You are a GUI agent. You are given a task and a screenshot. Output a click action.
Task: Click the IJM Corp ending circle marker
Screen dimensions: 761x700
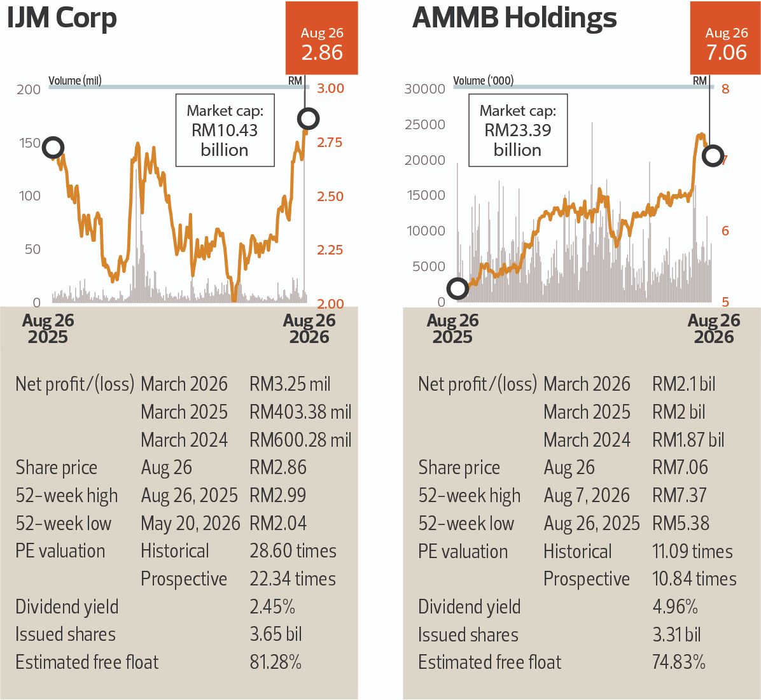click(x=309, y=119)
